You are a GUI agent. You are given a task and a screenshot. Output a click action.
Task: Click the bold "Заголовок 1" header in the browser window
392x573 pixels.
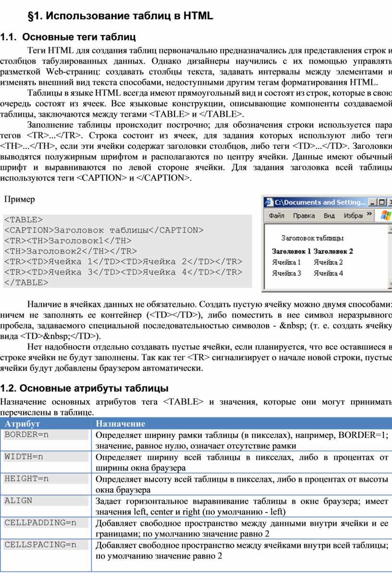coord(291,251)
